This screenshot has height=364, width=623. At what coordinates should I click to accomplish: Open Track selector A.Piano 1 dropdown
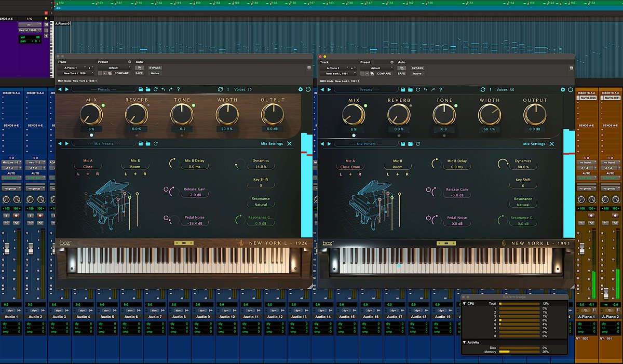[72, 68]
